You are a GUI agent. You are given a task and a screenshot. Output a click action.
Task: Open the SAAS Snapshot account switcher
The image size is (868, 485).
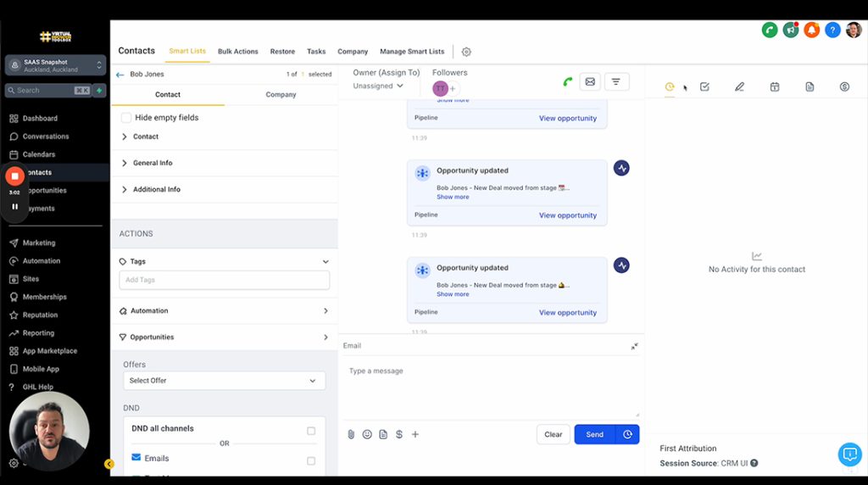(x=55, y=65)
